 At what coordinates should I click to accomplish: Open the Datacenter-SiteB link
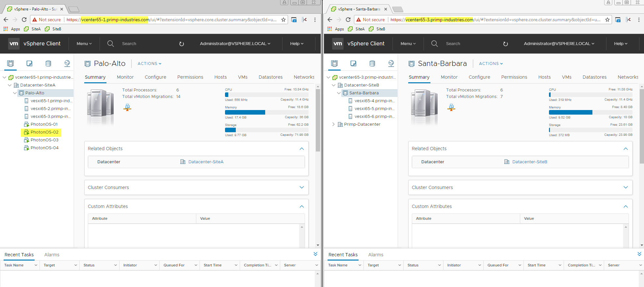tap(529, 162)
